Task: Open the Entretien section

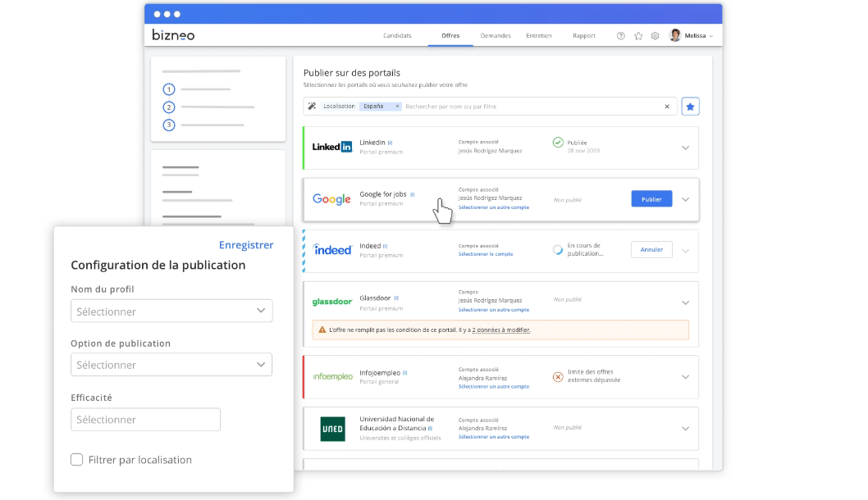Action: coord(539,35)
